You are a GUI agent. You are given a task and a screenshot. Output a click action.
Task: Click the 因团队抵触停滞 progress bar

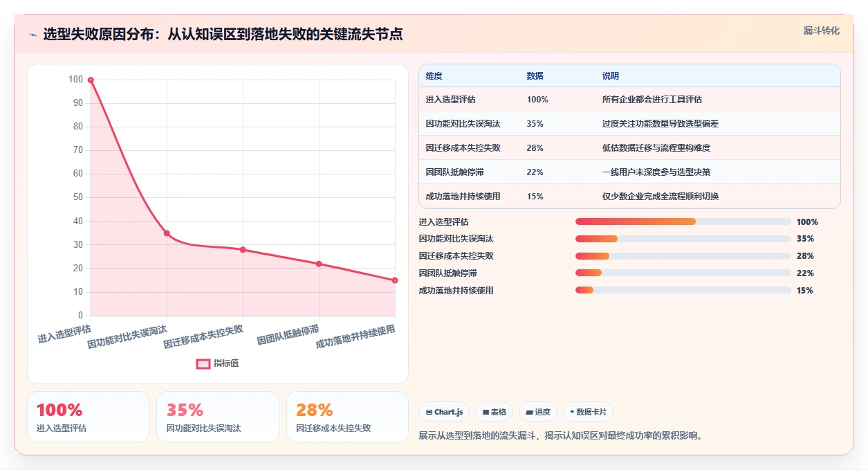[x=683, y=273]
